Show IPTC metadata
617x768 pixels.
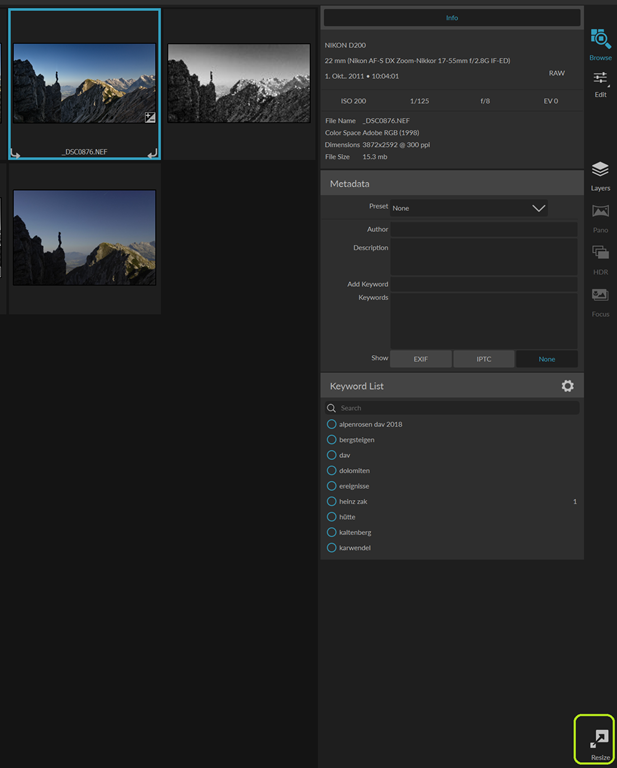point(484,359)
